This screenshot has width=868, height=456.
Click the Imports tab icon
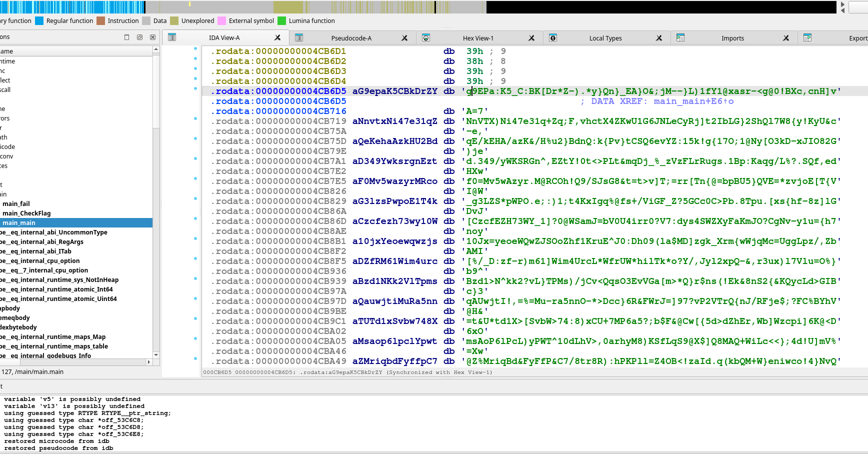tap(680, 38)
